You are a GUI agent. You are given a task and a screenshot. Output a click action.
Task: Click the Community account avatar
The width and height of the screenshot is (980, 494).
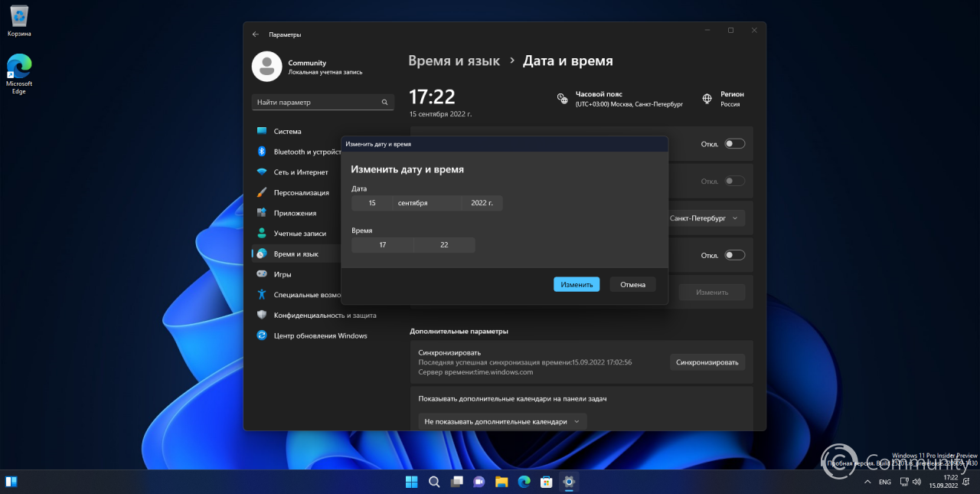click(x=266, y=67)
